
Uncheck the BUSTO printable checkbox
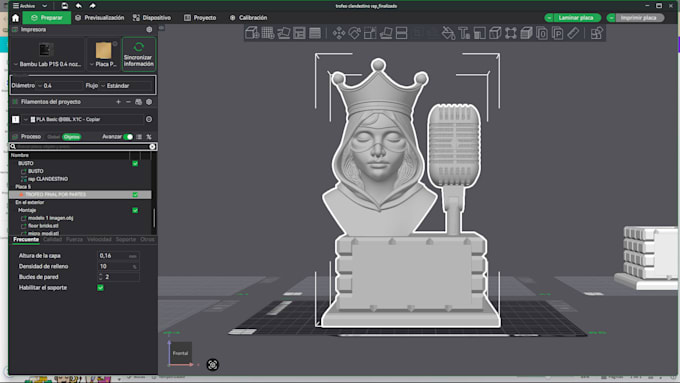pyautogui.click(x=135, y=164)
